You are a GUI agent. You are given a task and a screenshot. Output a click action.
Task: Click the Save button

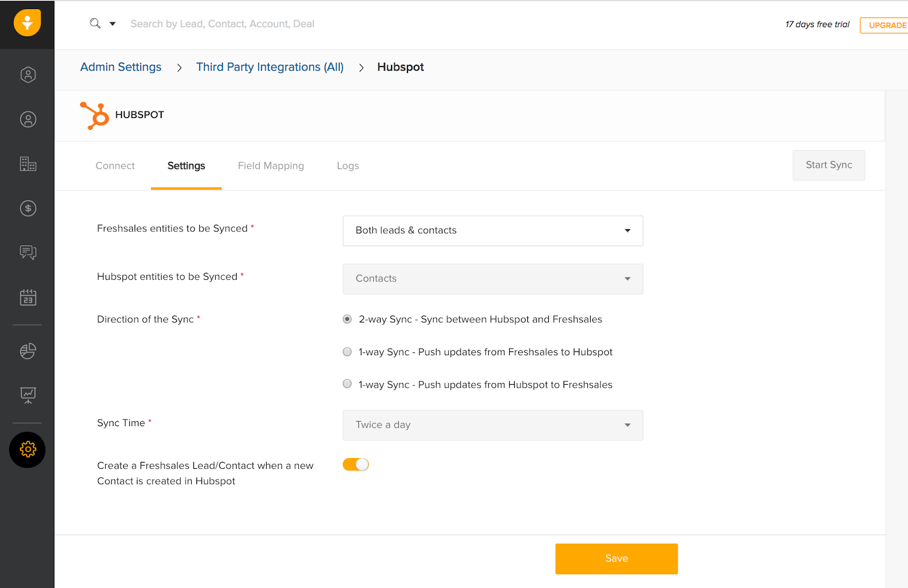616,558
